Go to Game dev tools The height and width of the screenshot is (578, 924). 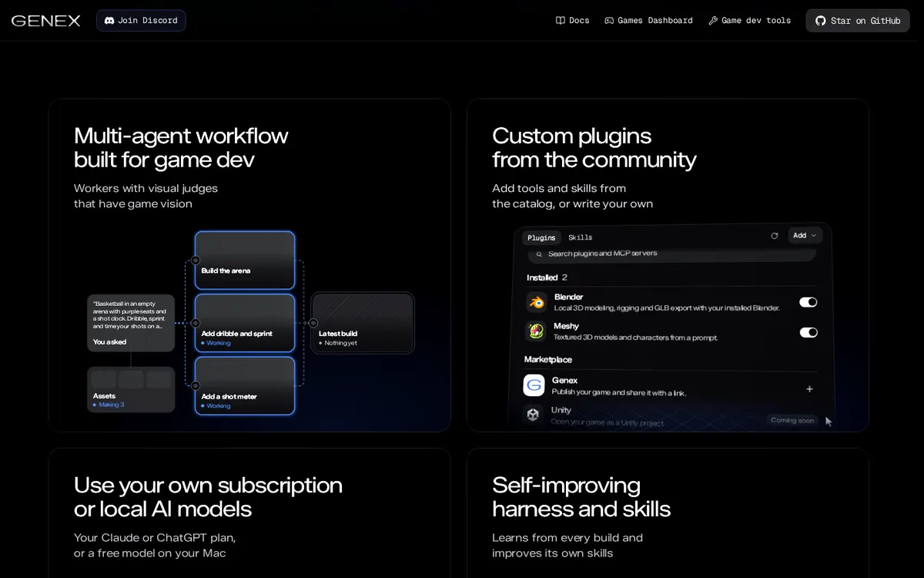tap(749, 21)
